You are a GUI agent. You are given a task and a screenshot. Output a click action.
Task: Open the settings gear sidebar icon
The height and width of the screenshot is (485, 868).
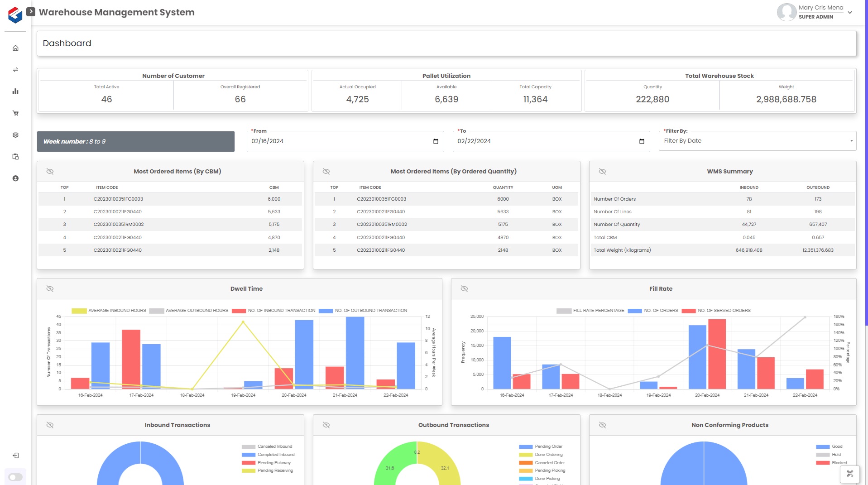15,135
